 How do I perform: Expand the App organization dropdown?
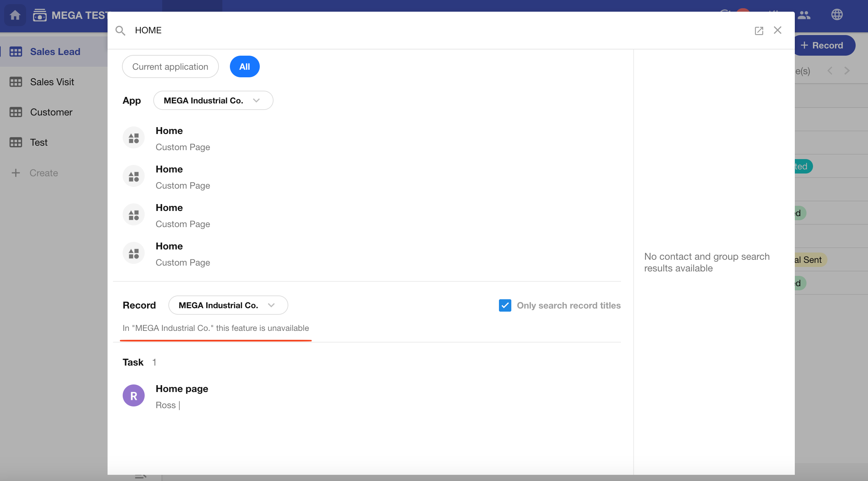[213, 101]
